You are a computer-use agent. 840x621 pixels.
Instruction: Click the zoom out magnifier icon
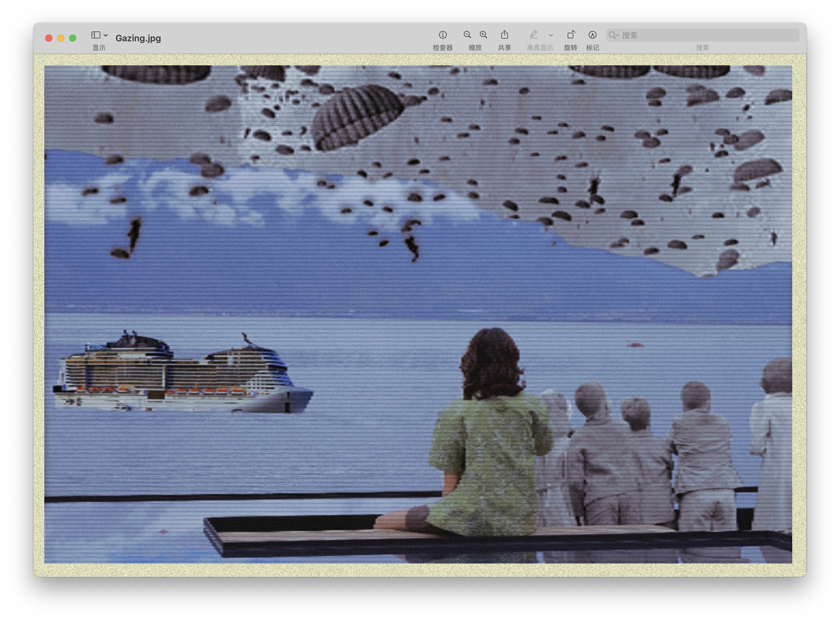(x=467, y=35)
